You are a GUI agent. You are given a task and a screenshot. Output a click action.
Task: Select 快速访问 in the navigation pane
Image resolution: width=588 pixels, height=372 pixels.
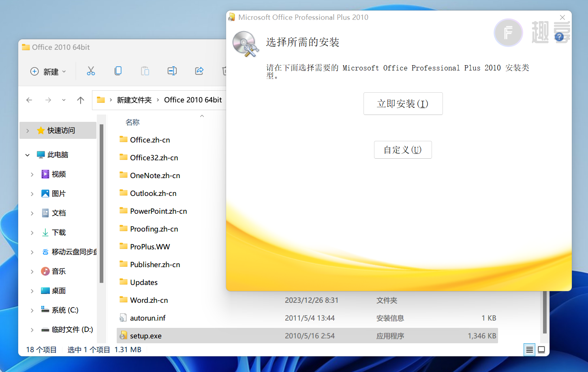58,130
